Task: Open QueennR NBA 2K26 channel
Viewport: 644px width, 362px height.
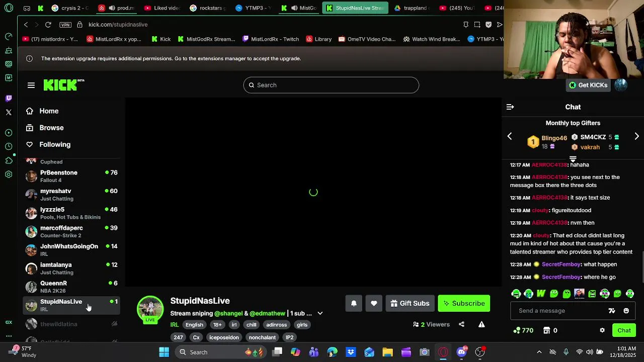Action: (71, 287)
